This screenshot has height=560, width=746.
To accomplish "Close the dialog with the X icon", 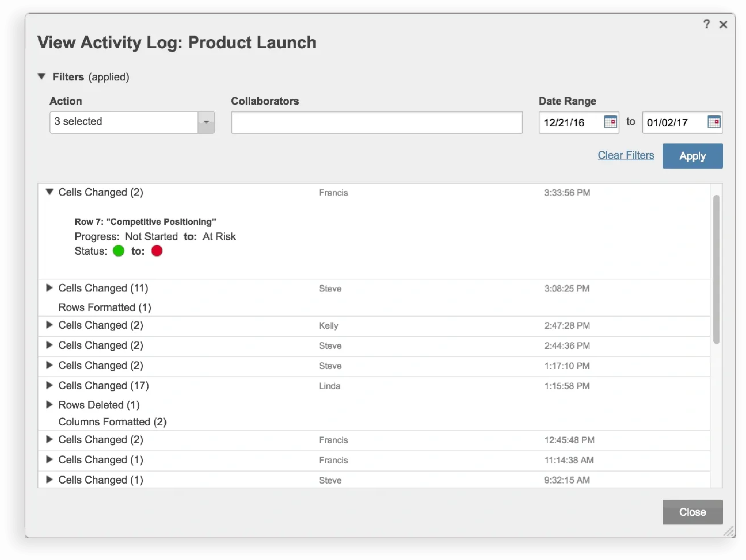I will pyautogui.click(x=723, y=25).
